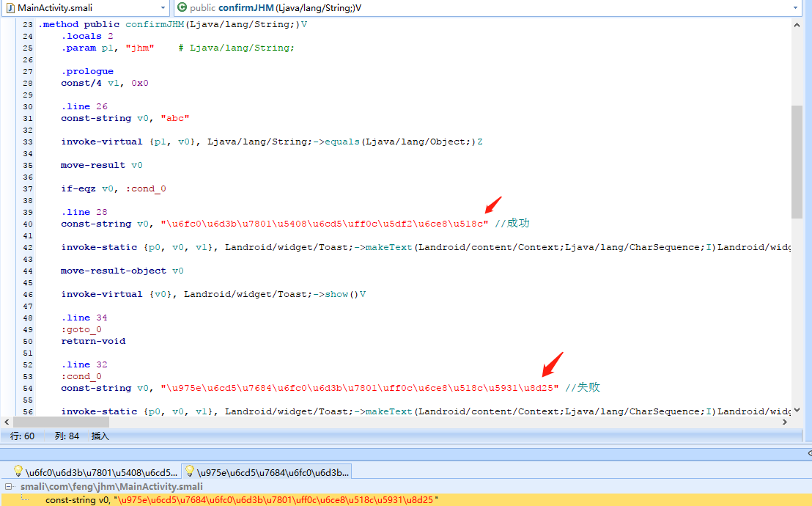Click the Toast show() invoke-virtual line
812x506 pixels.
point(213,295)
